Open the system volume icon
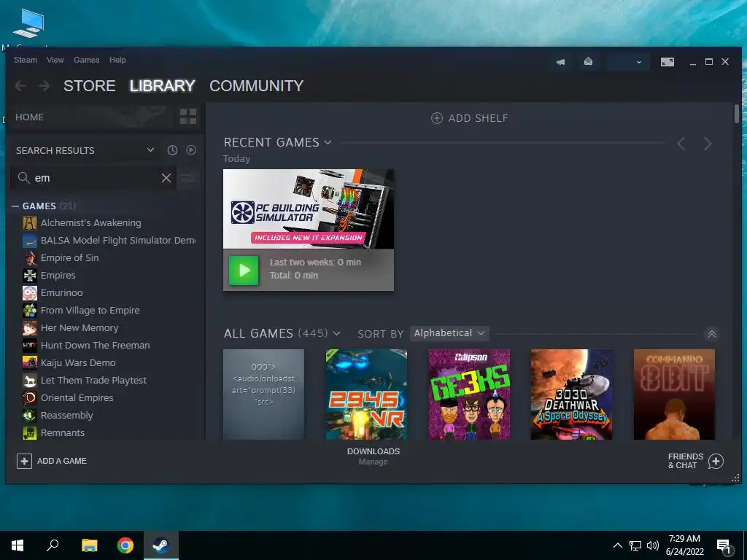The image size is (747, 560). coord(652,545)
